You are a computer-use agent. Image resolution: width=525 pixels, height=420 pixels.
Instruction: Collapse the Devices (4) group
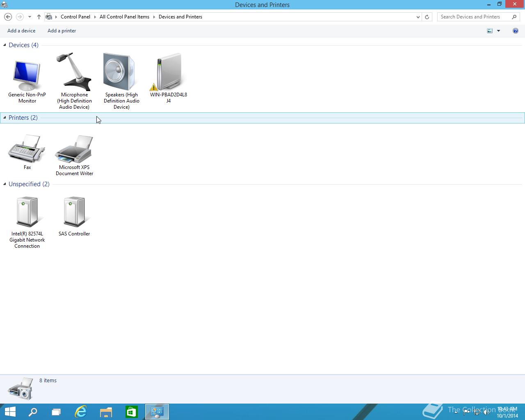pyautogui.click(x=5, y=45)
